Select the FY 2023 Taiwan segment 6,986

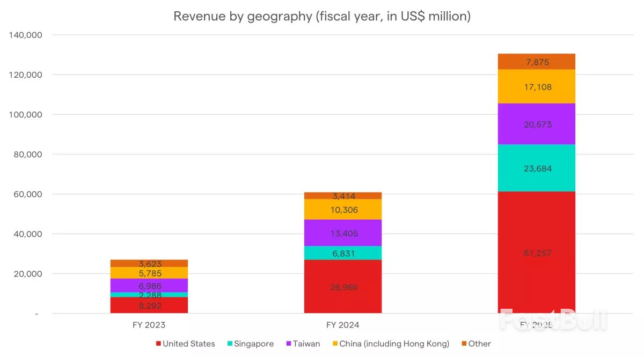click(149, 285)
